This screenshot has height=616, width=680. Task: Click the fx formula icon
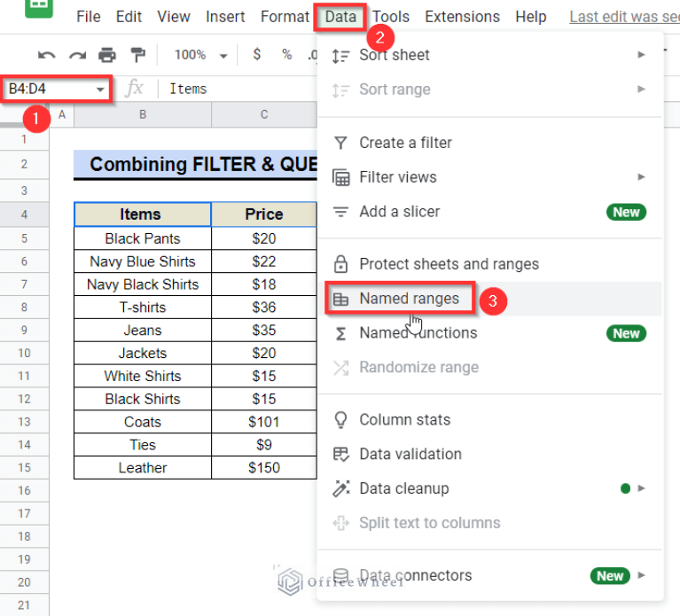tap(134, 89)
